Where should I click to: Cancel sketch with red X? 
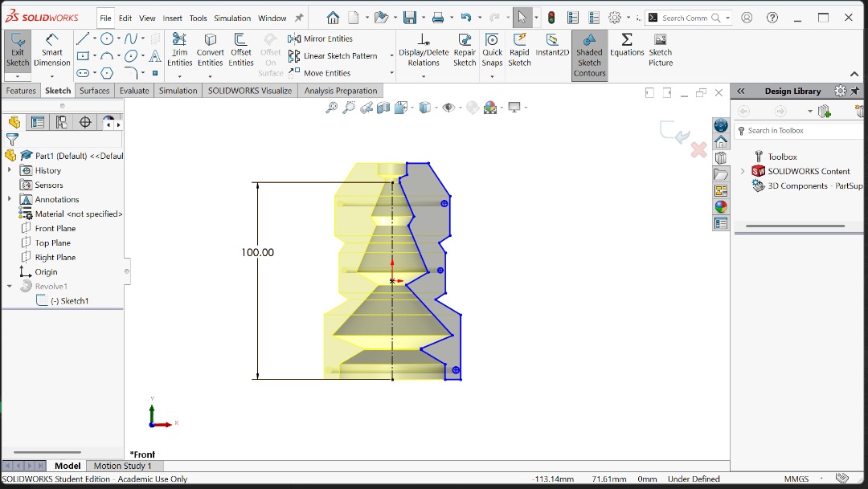click(x=698, y=149)
